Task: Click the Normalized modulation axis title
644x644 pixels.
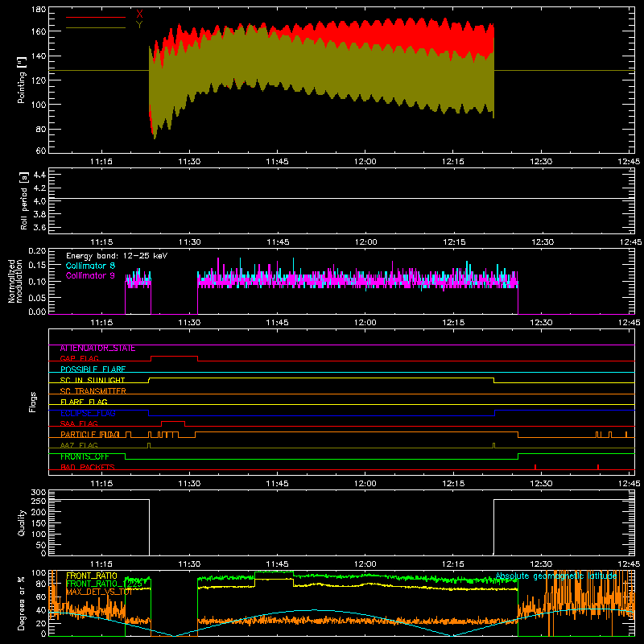Action: [x=14, y=281]
